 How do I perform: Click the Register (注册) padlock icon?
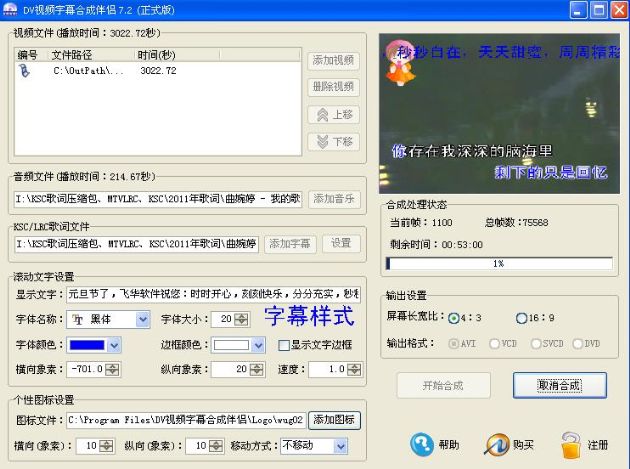click(x=571, y=444)
